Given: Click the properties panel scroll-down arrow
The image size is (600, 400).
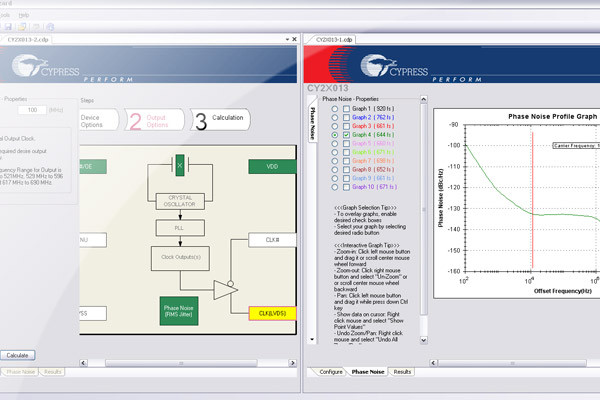Looking at the screenshot, I should pyautogui.click(x=424, y=340).
